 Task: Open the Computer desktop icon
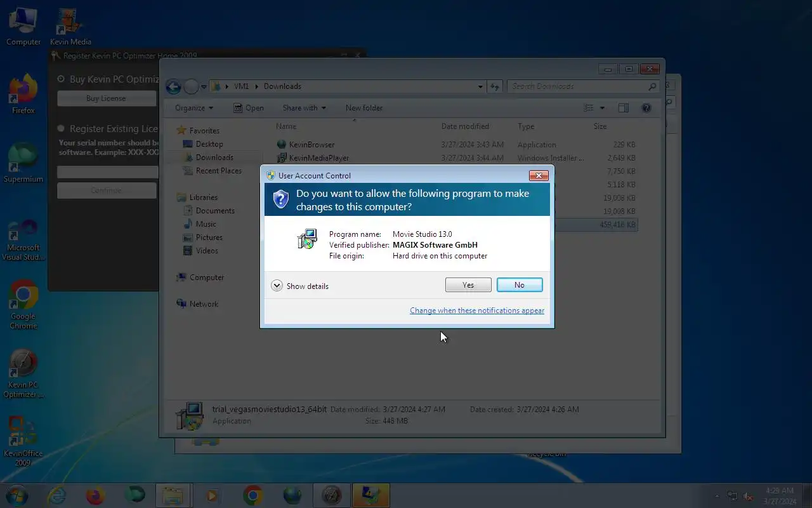click(x=23, y=25)
